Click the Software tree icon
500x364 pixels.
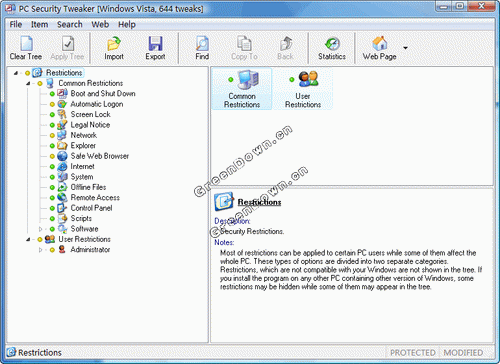[62, 229]
